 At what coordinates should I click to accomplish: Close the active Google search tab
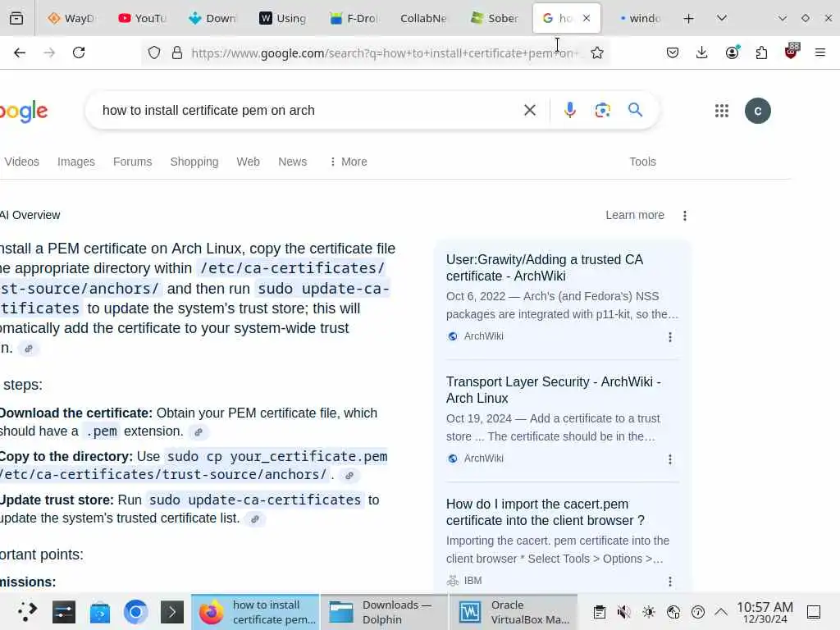click(x=587, y=18)
